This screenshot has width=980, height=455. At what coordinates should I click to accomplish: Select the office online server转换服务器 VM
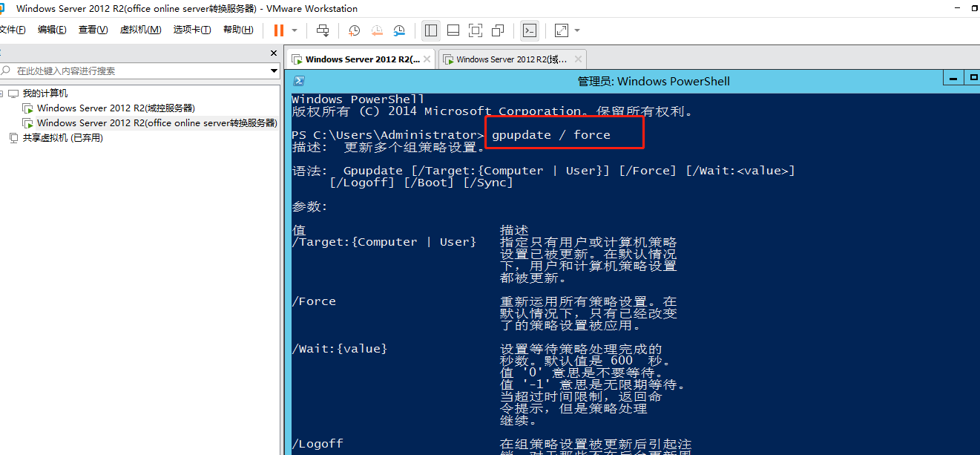coord(157,123)
